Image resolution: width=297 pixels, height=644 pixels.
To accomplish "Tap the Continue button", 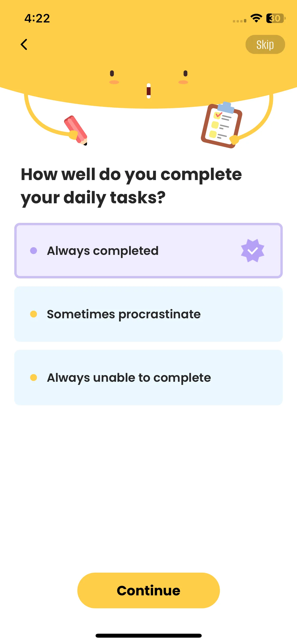I will (148, 590).
